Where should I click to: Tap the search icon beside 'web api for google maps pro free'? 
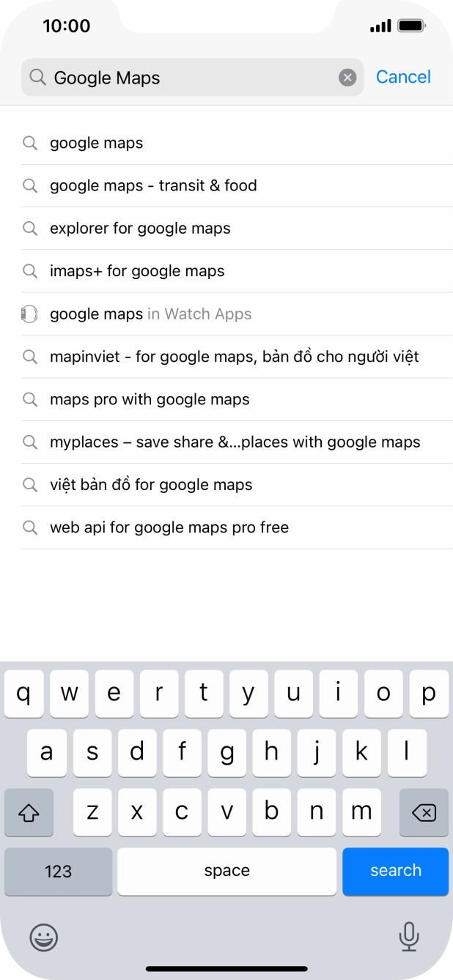click(30, 527)
